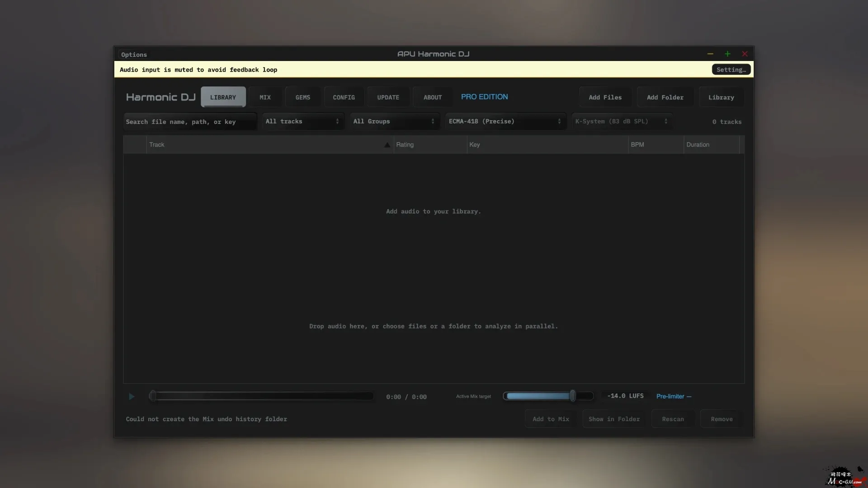Viewport: 868px width, 488px height.
Task: Toggle the Pre-limiter option
Action: pos(674,396)
